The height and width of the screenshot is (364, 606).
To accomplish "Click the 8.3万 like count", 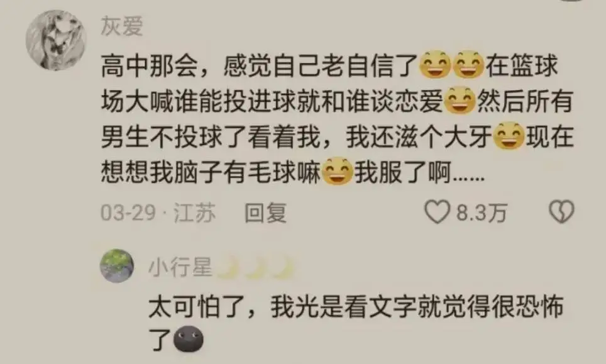I will click(482, 212).
